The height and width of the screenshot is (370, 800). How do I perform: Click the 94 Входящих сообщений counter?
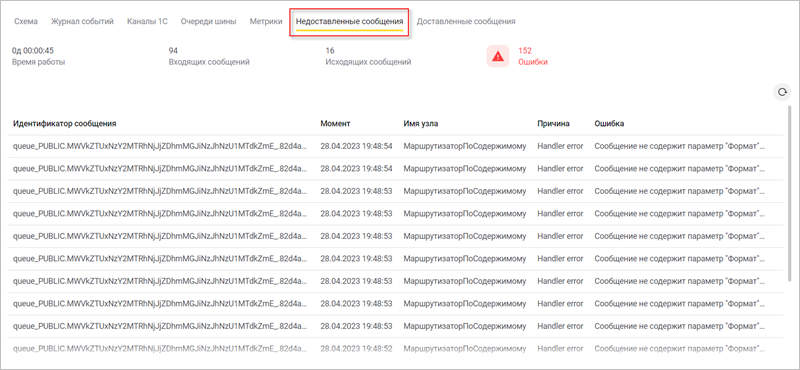coord(209,56)
